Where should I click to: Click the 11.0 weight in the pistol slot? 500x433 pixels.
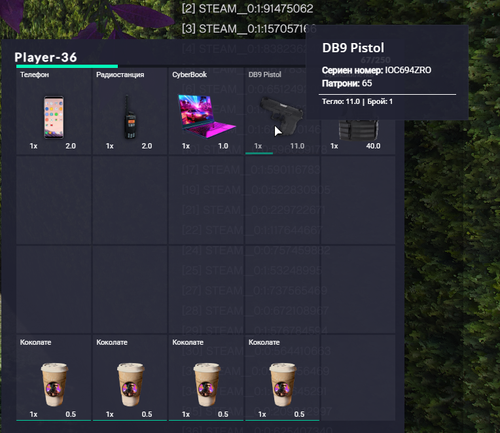[x=297, y=146]
